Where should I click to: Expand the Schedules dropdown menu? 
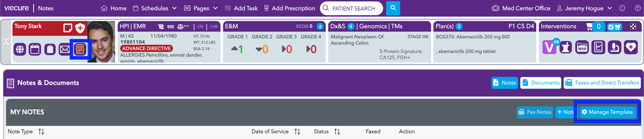[155, 8]
